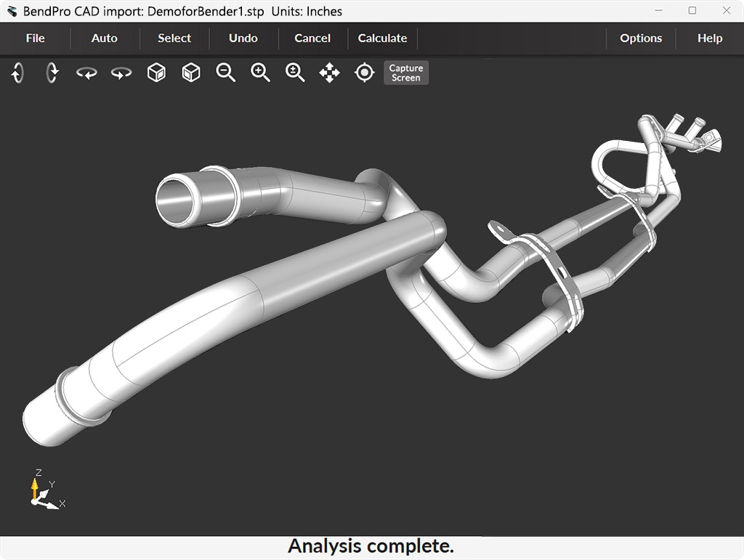Screen dimensions: 744x560
Task: Click Capture Screen button
Action: [406, 73]
